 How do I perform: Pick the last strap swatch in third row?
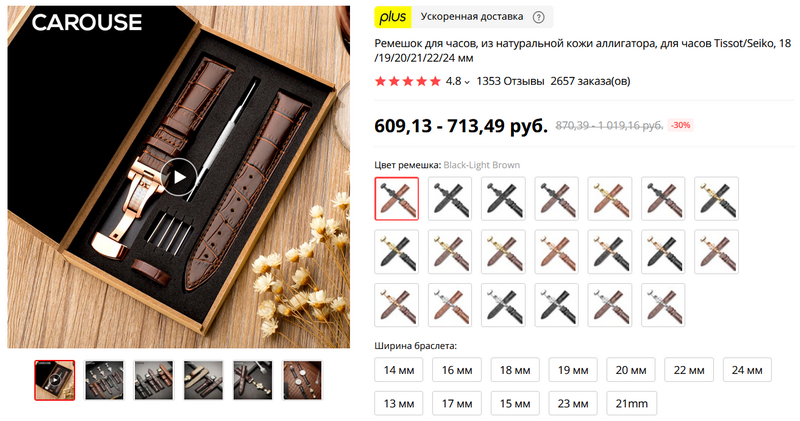[x=663, y=305]
